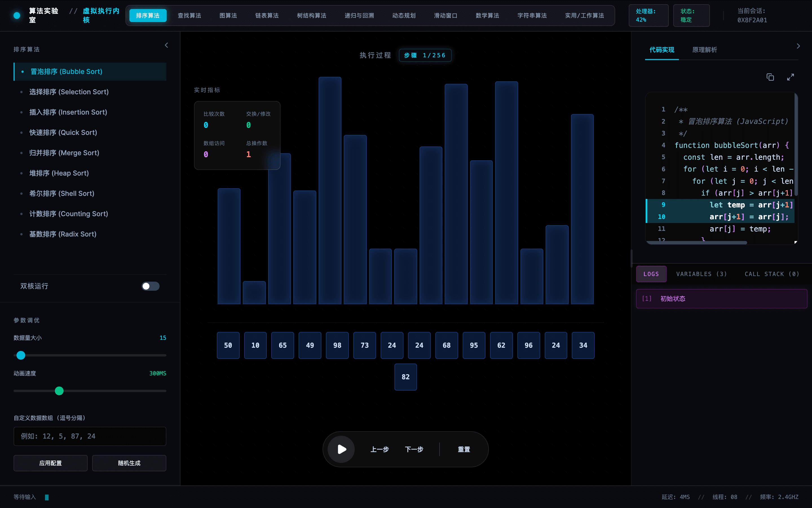Switch to the 原理解析 tab
Screen dimensions: 812x508
click(x=705, y=50)
